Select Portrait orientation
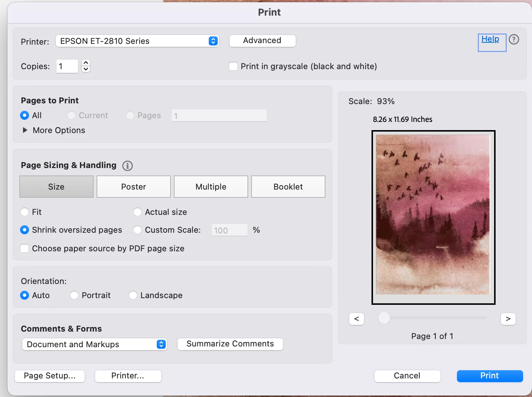The height and width of the screenshot is (397, 532). [74, 295]
